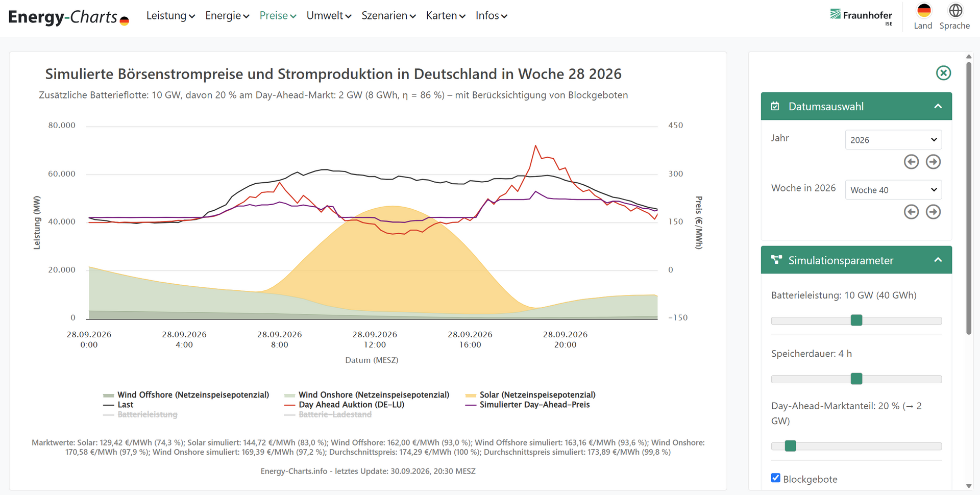This screenshot has width=980, height=495.
Task: Open the Infos menu
Action: (x=491, y=16)
